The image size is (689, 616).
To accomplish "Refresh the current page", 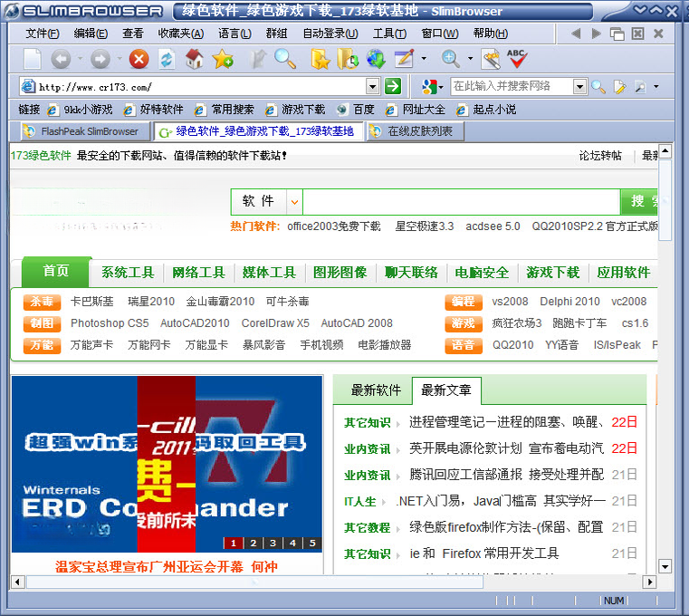I will pos(167,59).
